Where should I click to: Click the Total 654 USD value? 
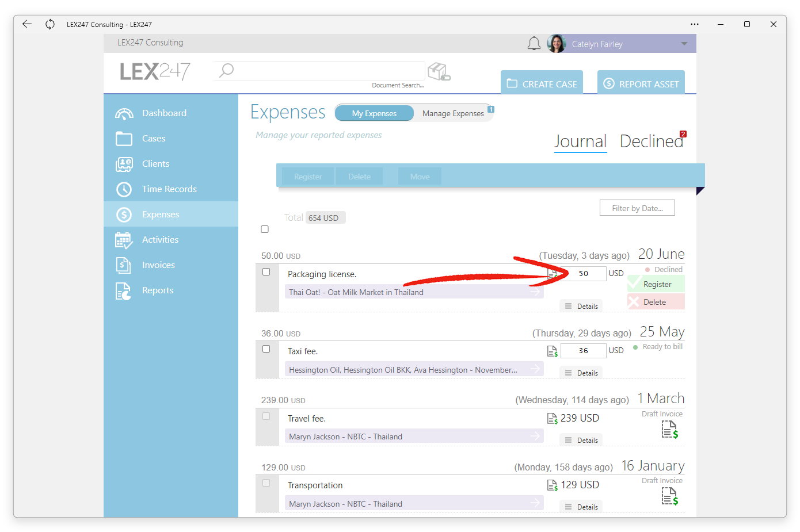point(325,217)
